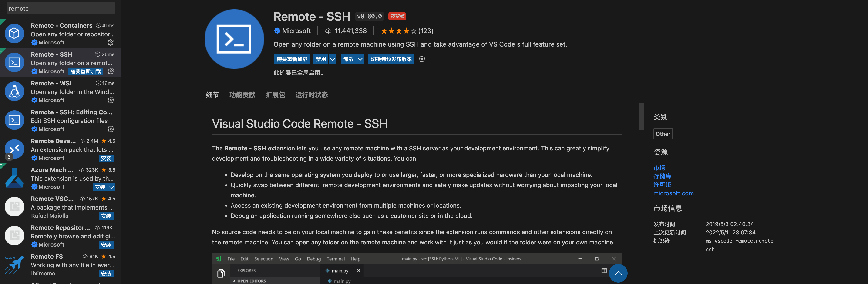868x284 pixels.
Task: Click scroll-to-top round arrow button
Action: [618, 273]
